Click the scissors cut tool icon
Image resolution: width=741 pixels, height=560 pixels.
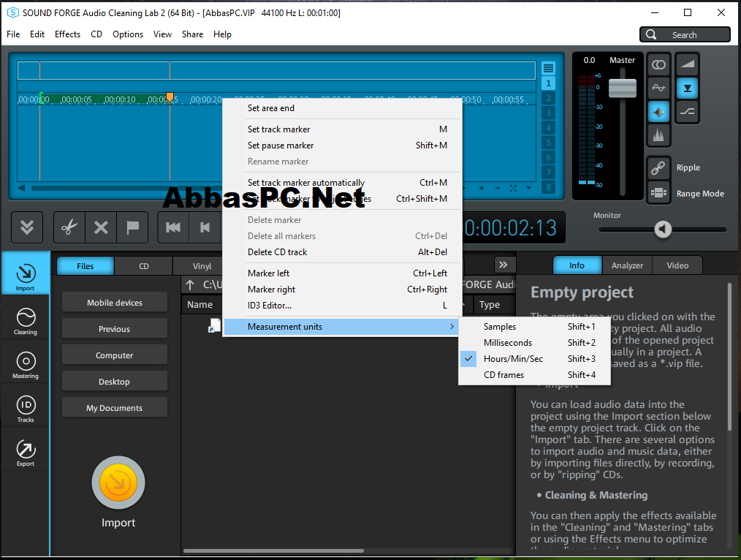tap(69, 227)
